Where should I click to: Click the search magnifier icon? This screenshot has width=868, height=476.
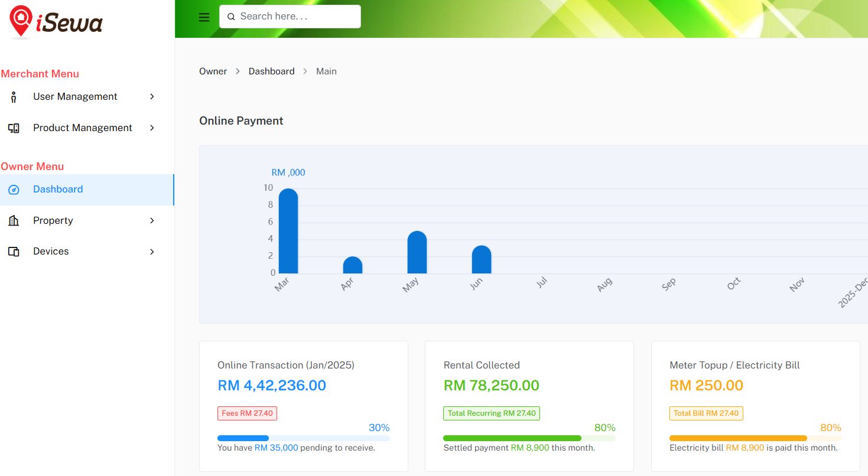231,17
